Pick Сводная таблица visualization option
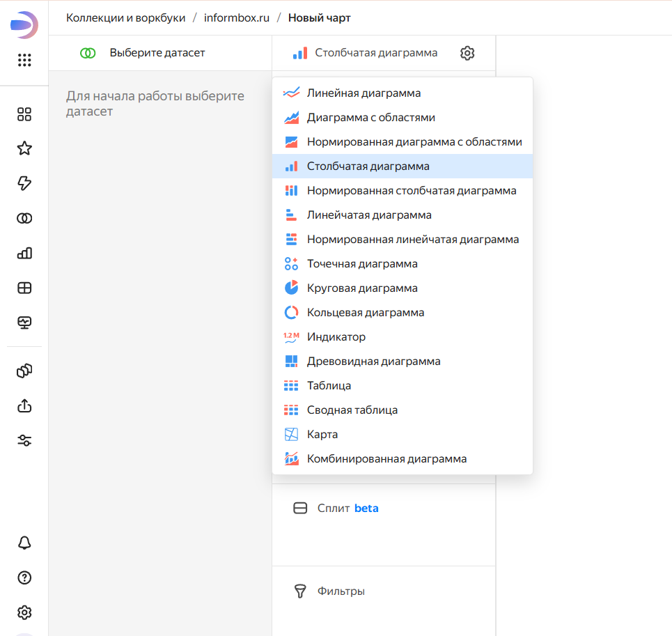The image size is (672, 636). 352,410
